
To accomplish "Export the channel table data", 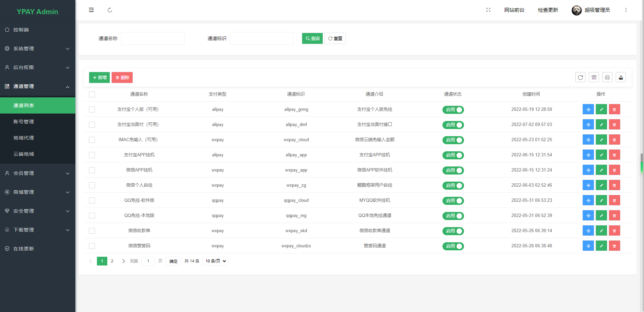I will [620, 77].
